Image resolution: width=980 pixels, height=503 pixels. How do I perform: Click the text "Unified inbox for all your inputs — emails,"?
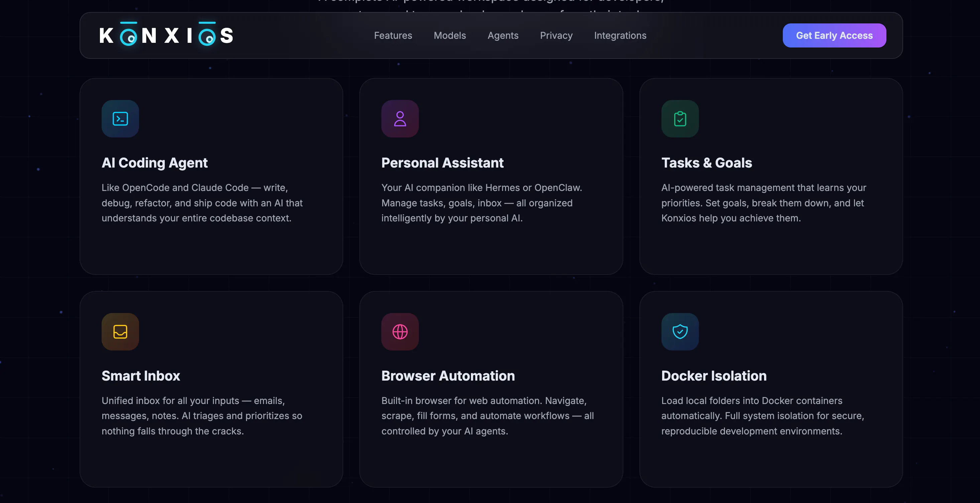193,401
